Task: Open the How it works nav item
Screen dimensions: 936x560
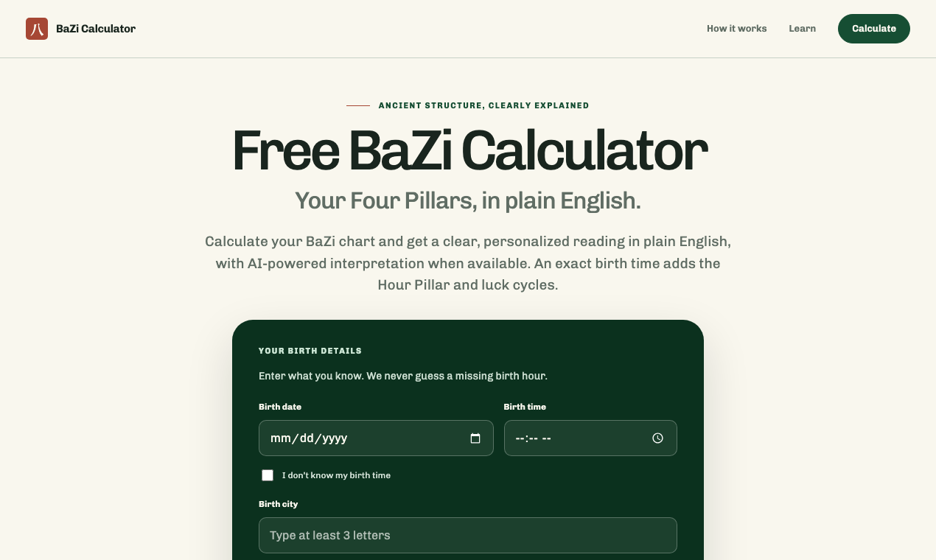Action: coord(736,29)
